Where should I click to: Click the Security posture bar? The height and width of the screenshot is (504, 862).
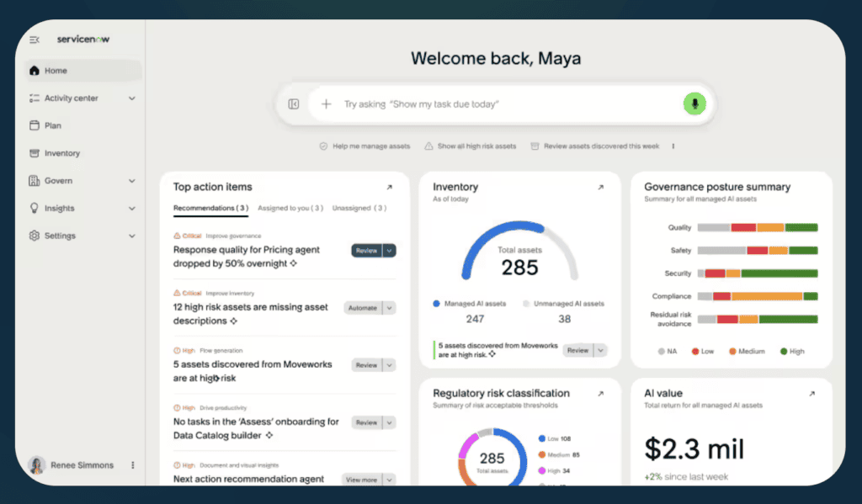pos(758,273)
